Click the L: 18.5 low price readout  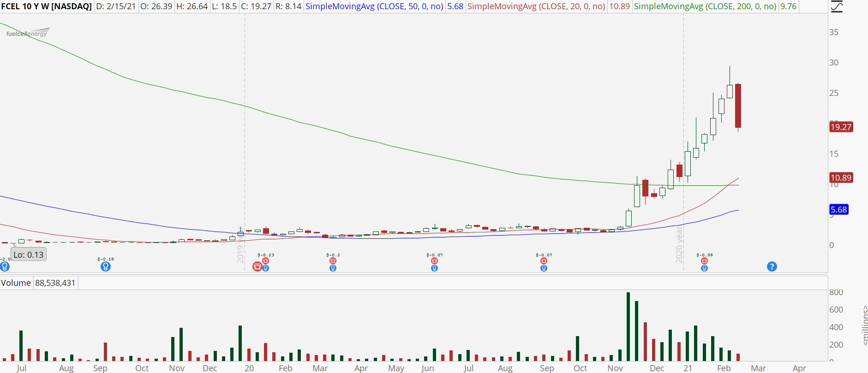click(x=224, y=6)
